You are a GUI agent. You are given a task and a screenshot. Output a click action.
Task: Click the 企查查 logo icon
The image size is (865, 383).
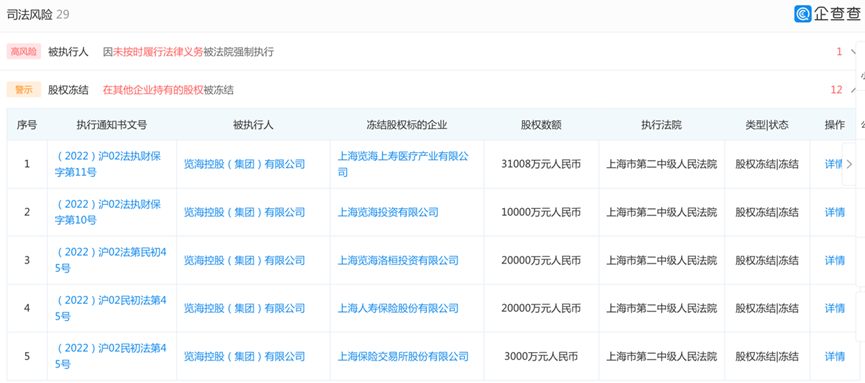tap(803, 14)
